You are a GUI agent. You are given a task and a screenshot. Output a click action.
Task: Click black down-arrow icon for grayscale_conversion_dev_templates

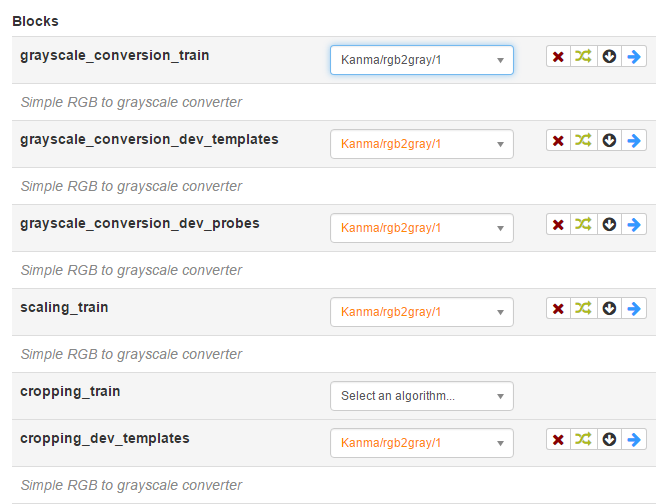pos(609,140)
